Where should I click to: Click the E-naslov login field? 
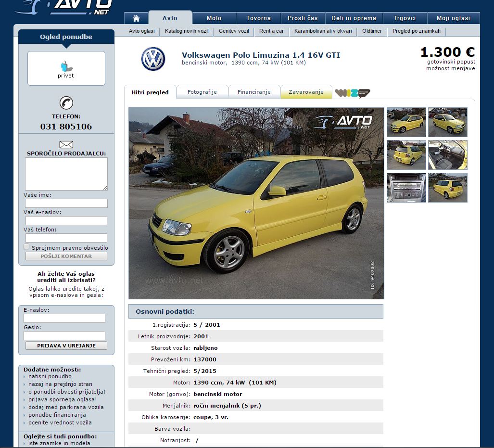64,318
